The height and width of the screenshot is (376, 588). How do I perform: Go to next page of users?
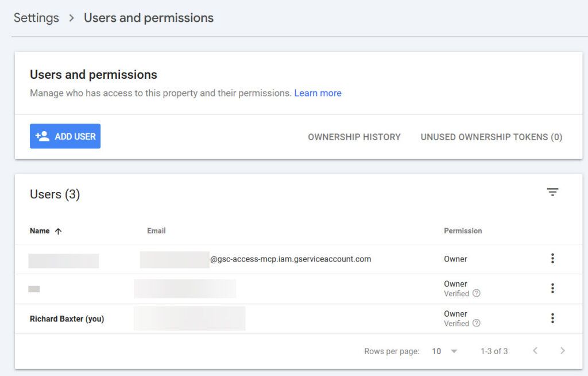tap(562, 351)
